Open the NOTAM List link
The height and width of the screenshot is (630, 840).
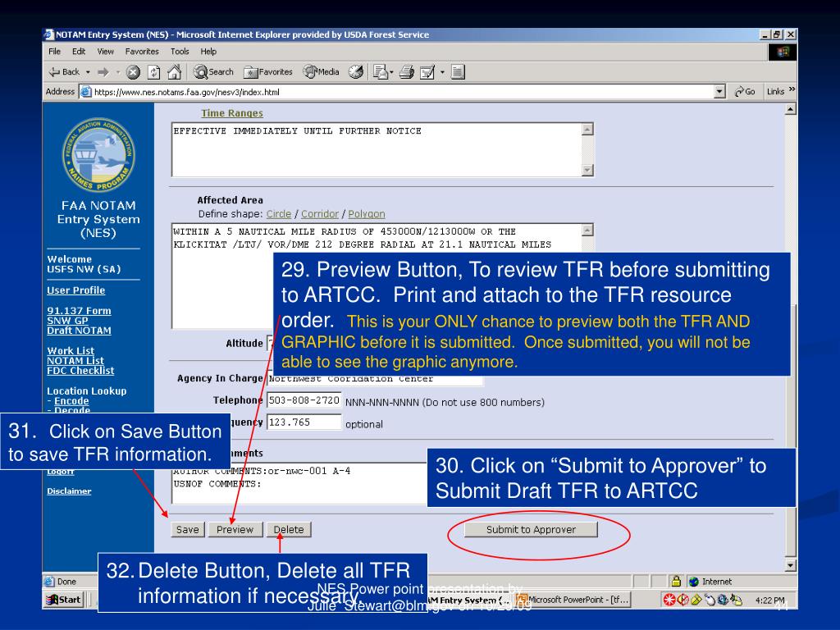(75, 361)
